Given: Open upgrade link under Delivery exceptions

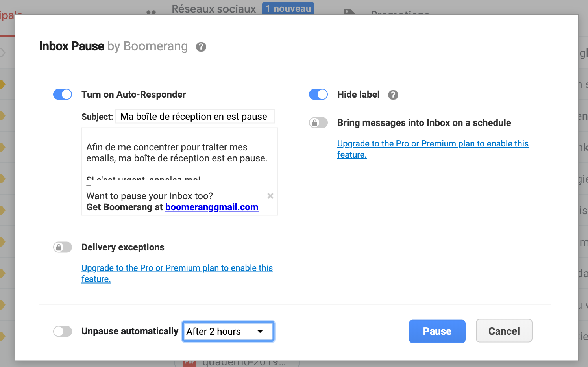Looking at the screenshot, I should (177, 273).
